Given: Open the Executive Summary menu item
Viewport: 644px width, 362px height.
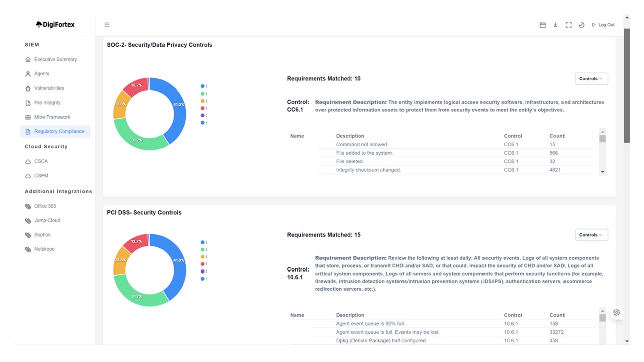Looking at the screenshot, I should point(55,59).
